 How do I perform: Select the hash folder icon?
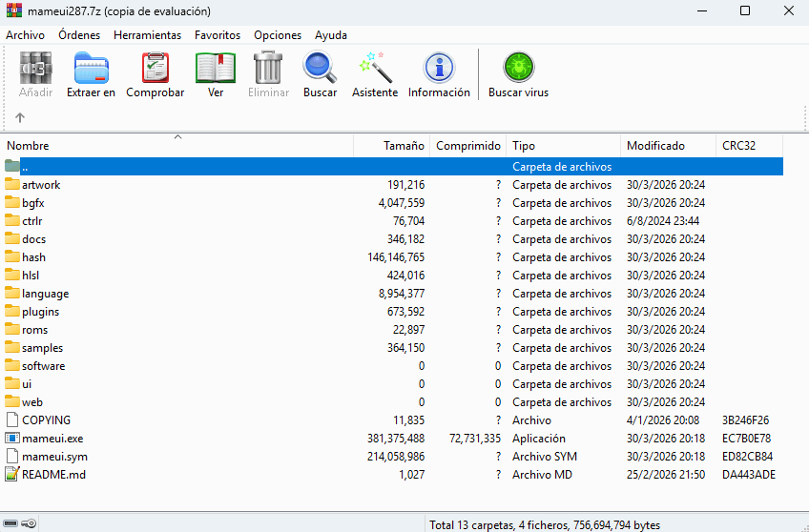[x=12, y=256]
